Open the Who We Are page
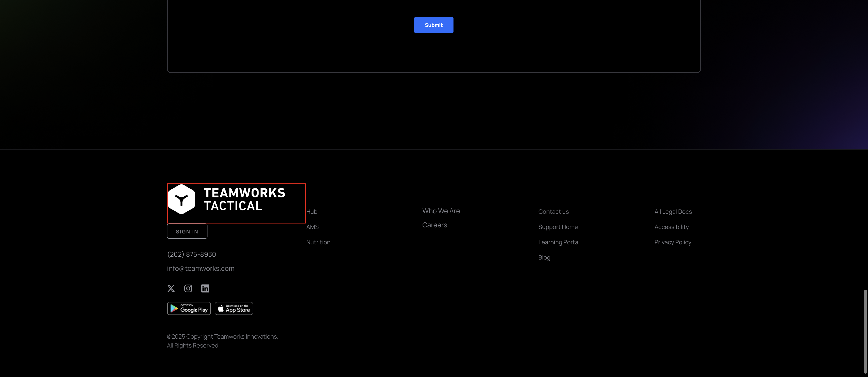 [x=441, y=211]
